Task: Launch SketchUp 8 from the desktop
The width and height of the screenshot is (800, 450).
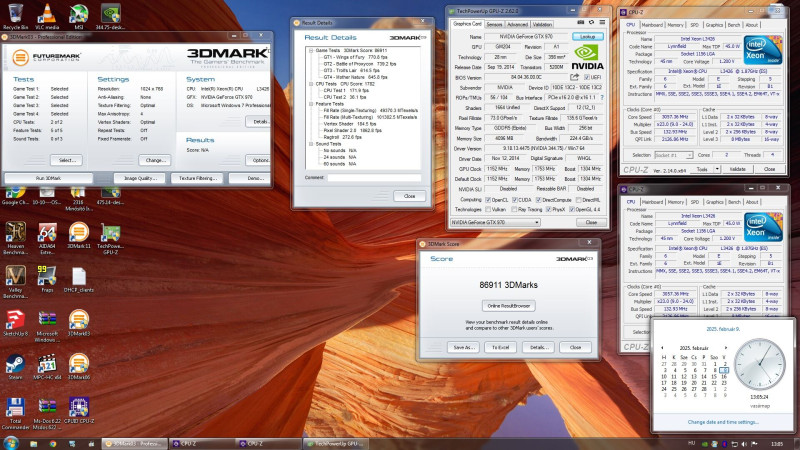Action: click(x=15, y=322)
